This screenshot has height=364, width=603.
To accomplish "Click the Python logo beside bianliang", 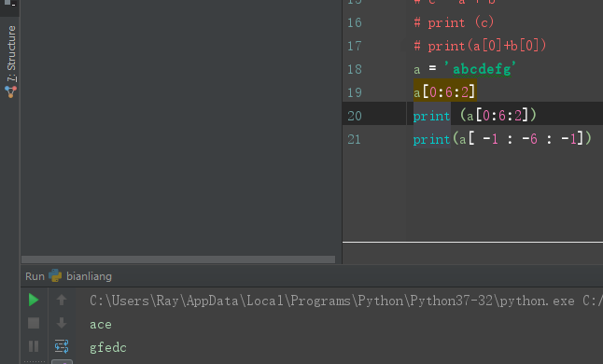I will tap(55, 275).
